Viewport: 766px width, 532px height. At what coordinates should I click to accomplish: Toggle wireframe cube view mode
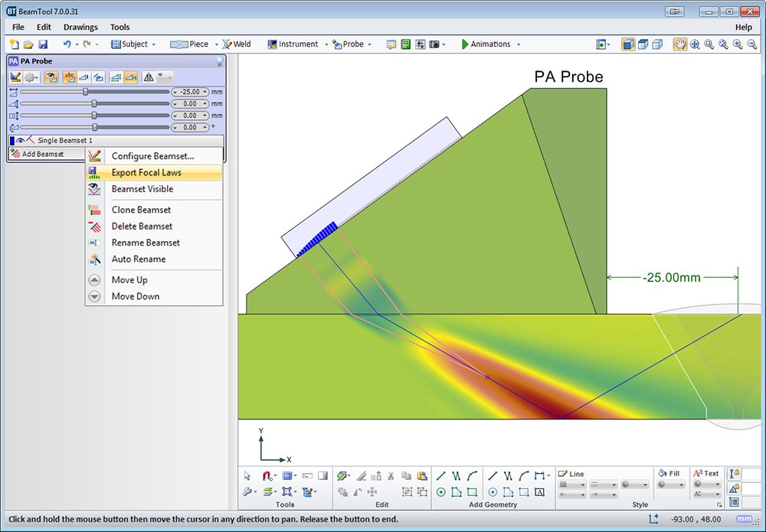click(657, 44)
